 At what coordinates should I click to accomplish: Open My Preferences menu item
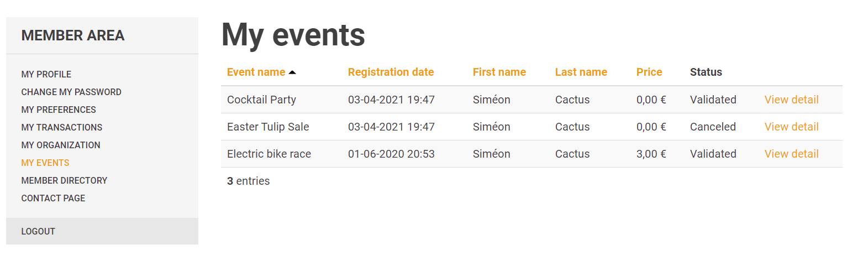pos(59,110)
